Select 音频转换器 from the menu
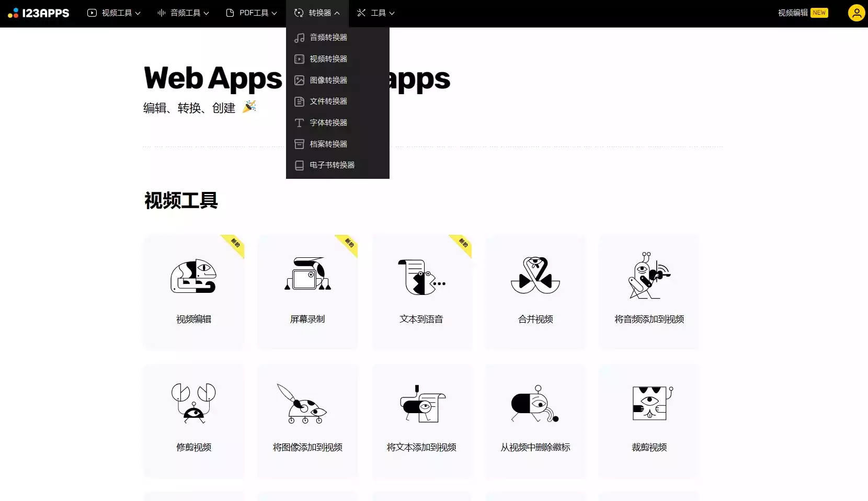The width and height of the screenshot is (868, 501). [x=328, y=38]
